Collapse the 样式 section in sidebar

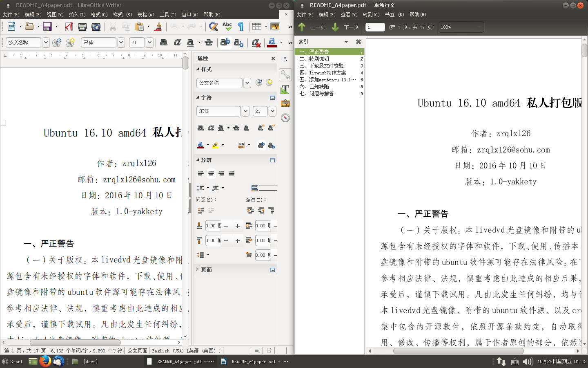coord(198,69)
